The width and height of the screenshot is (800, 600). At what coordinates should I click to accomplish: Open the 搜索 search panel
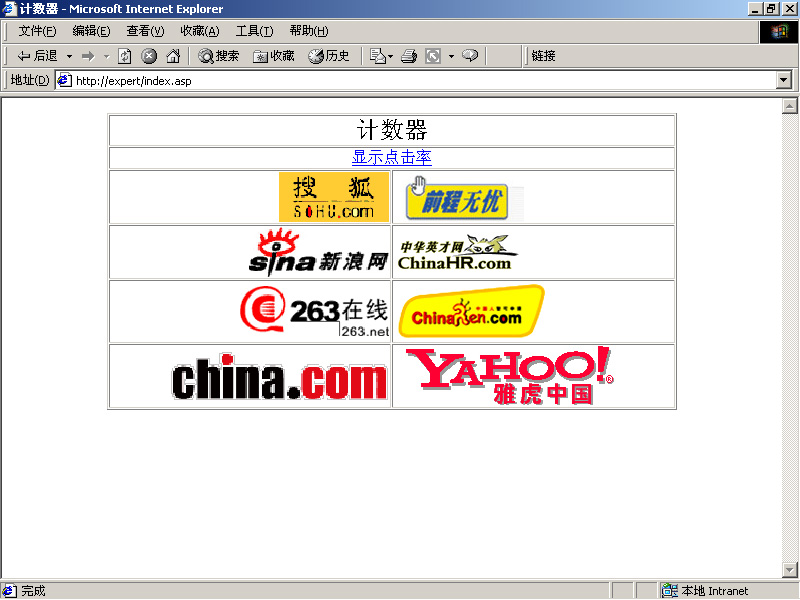pos(219,56)
